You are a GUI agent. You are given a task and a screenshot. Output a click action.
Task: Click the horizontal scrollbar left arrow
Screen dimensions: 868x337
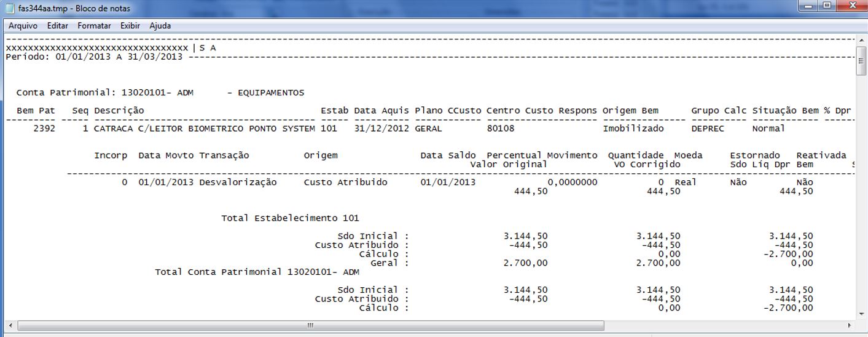10,325
